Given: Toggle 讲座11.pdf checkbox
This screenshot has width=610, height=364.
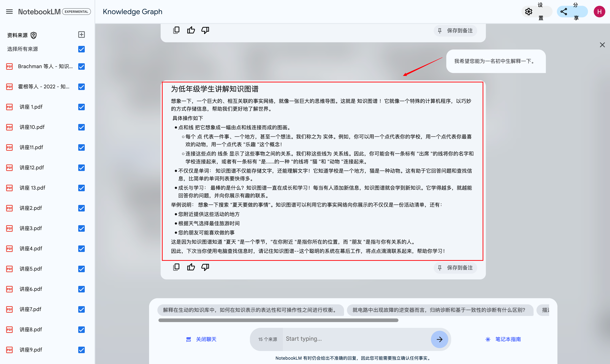Looking at the screenshot, I should pos(81,147).
